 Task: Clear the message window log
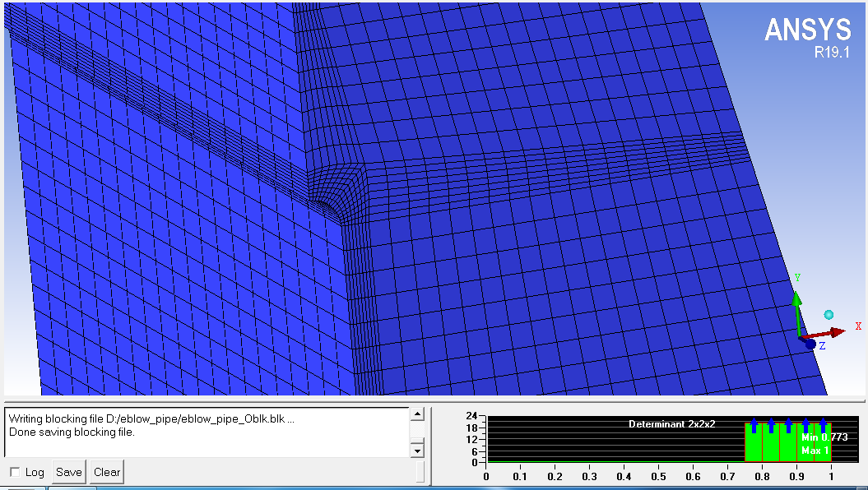[x=107, y=472]
